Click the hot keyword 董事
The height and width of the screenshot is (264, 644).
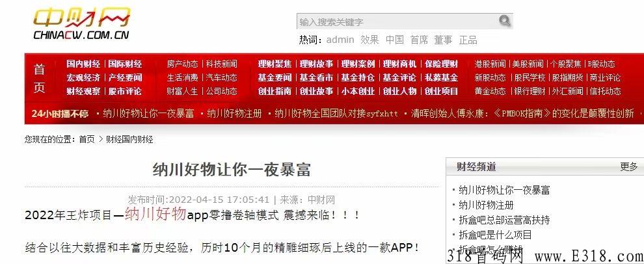coord(443,40)
